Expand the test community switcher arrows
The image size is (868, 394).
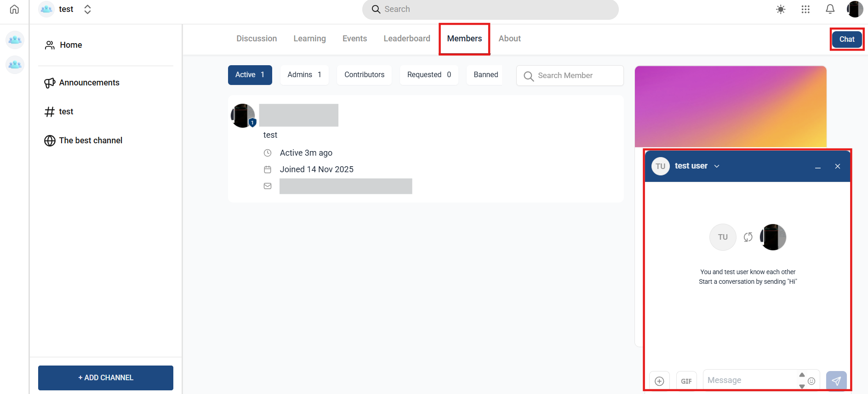coord(87,9)
